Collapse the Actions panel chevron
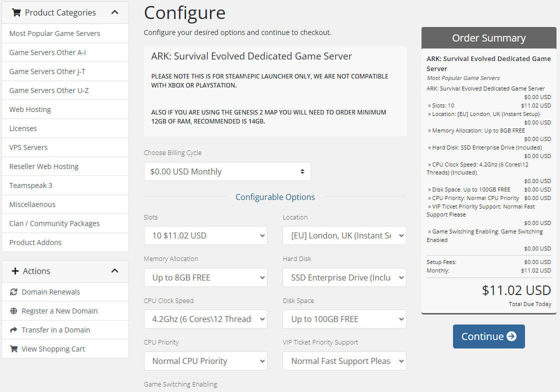560x392 pixels. (114, 271)
